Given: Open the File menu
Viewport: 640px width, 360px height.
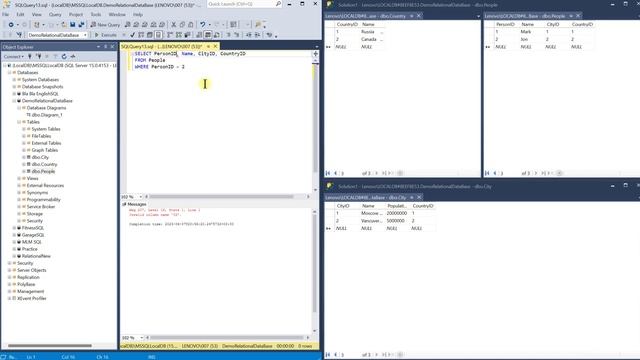Looking at the screenshot, I should click(6, 15).
